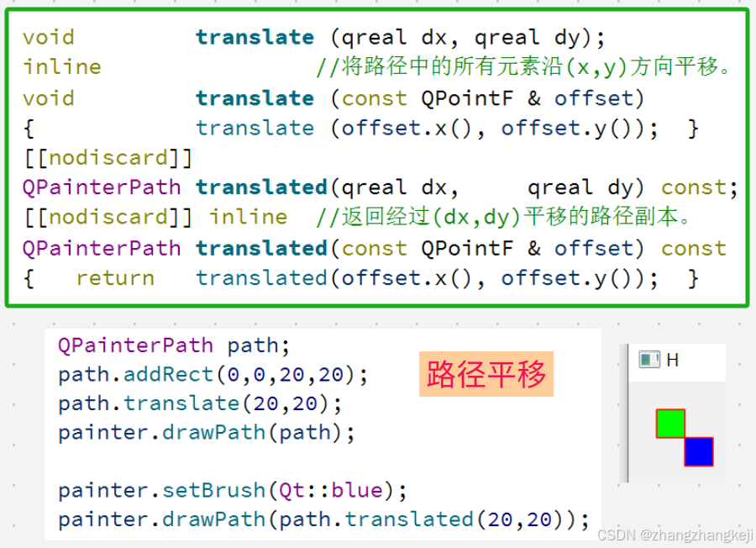Click the code line "painter.drawPath(path);"
The width and height of the screenshot is (756, 548).
click(207, 433)
